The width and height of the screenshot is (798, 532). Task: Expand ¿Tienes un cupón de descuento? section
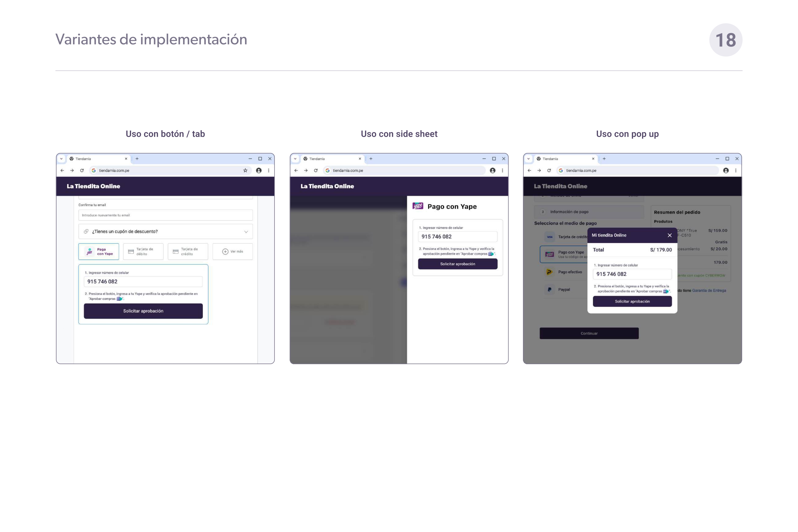pyautogui.click(x=165, y=231)
